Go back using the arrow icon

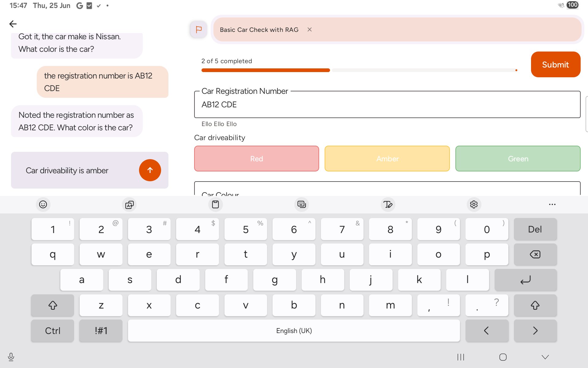coord(13,24)
